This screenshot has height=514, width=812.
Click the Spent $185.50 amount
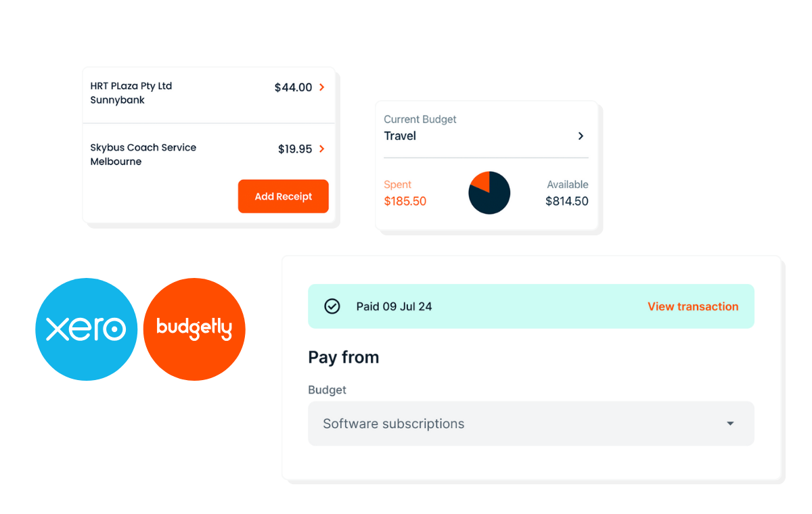pyautogui.click(x=405, y=201)
